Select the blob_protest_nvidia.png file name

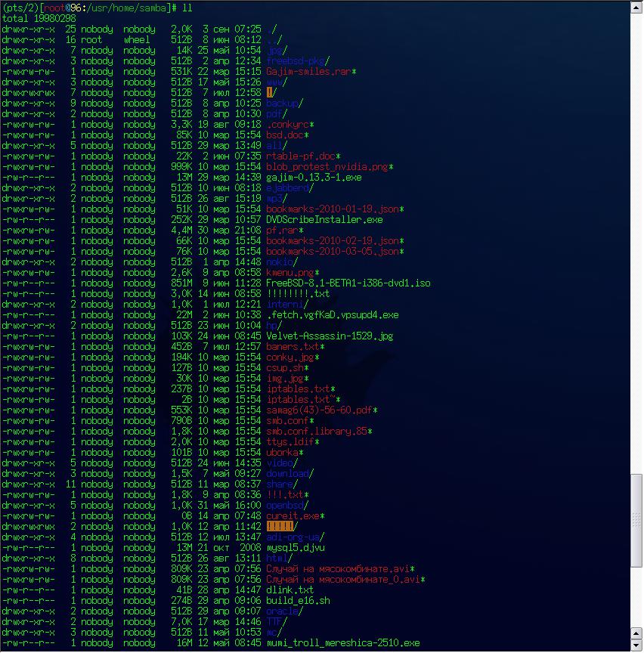327,166
